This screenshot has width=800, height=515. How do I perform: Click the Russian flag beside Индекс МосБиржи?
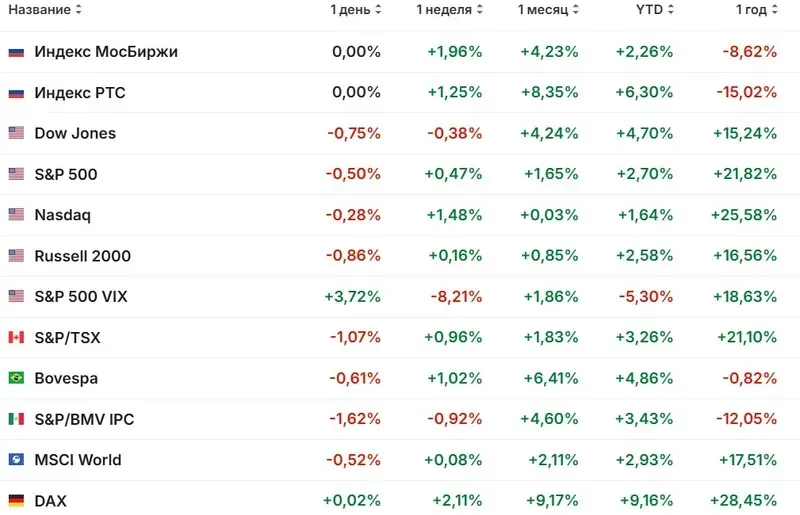coord(16,52)
